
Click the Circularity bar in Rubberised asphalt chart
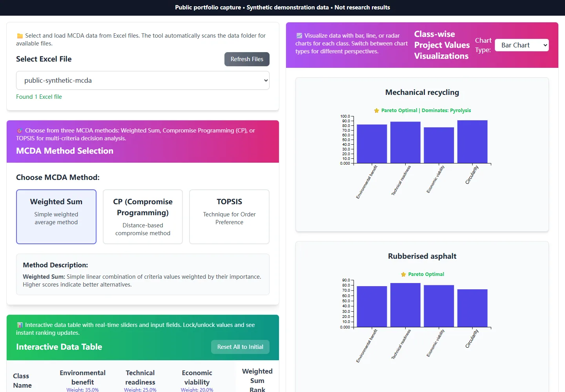[472, 308]
